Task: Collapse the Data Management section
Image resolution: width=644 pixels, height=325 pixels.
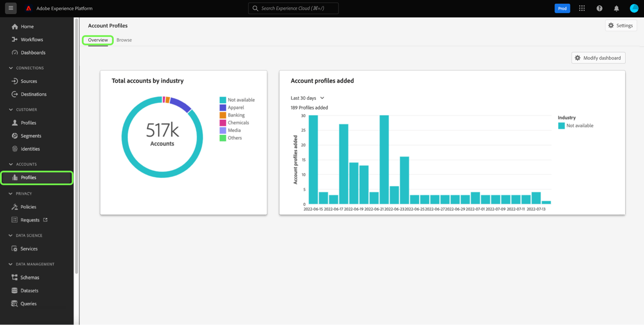Action: [x=9, y=264]
